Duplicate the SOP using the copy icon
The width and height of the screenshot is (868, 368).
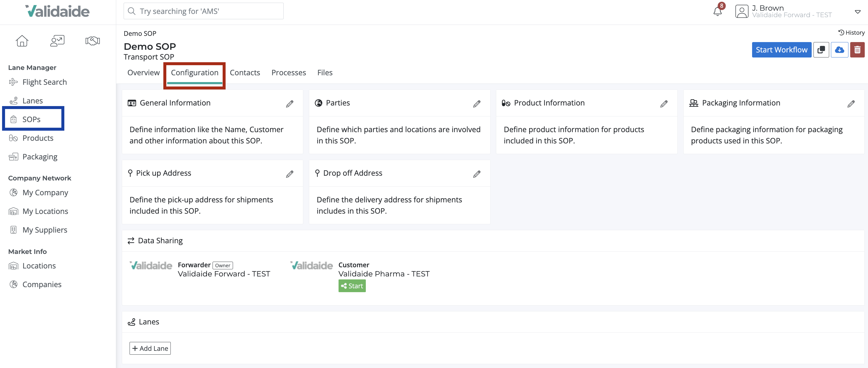point(821,49)
